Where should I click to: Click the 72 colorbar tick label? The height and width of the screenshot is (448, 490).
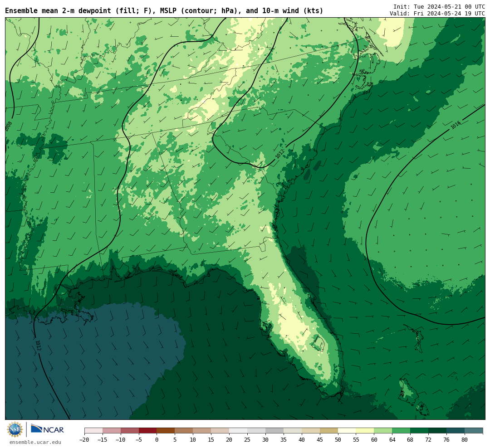pyautogui.click(x=429, y=440)
